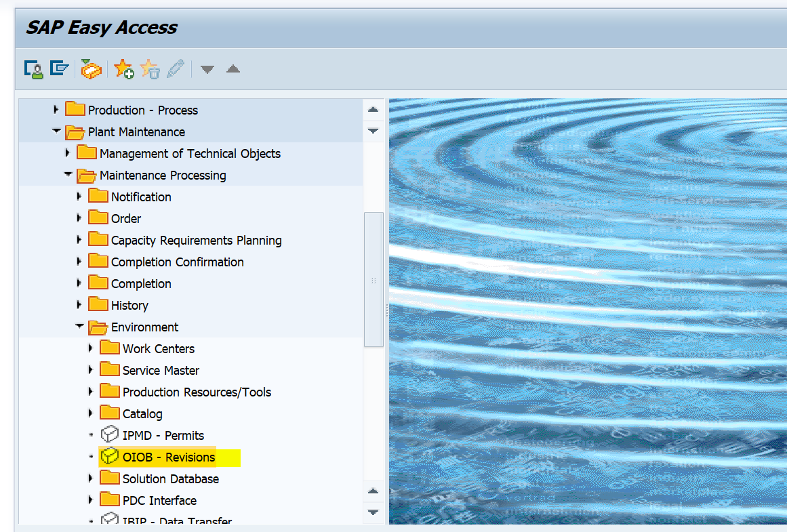Click the Plant Maintenance open folder icon
The height and width of the screenshot is (532, 787).
75,132
